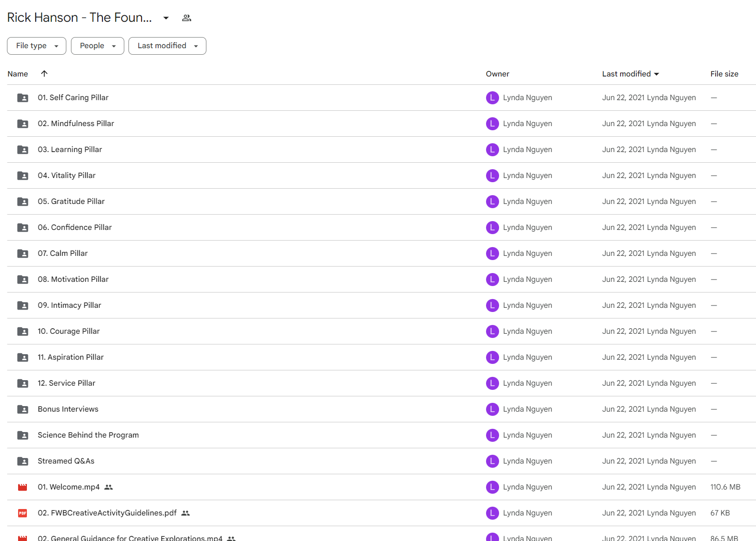
Task: Click the PDF icon for FWBCreativeActivityGuidelines.pdf
Action: coord(23,513)
